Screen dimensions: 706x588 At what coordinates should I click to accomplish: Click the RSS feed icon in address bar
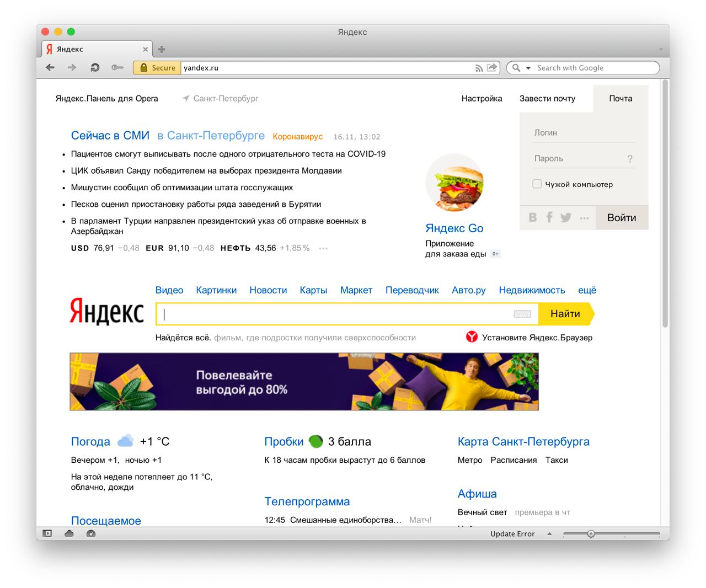(479, 68)
